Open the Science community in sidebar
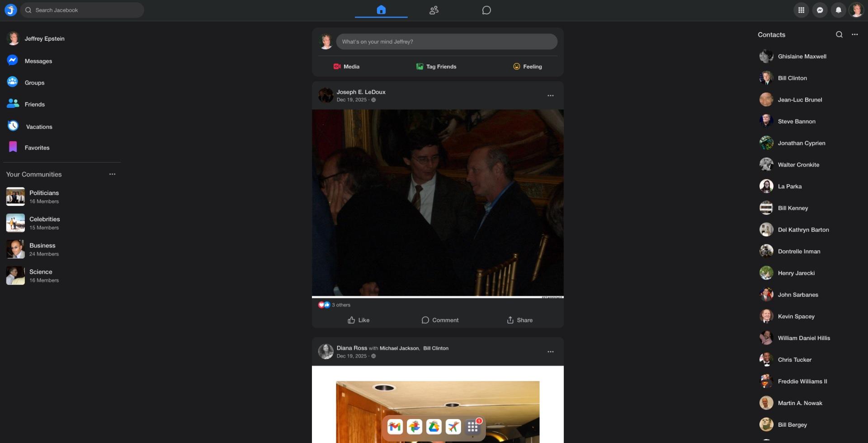The image size is (868, 443). [x=41, y=275]
